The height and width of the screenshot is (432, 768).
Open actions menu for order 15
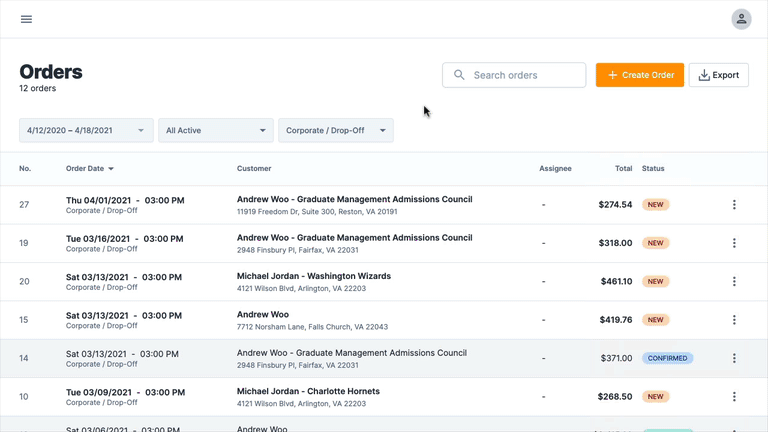(x=734, y=320)
